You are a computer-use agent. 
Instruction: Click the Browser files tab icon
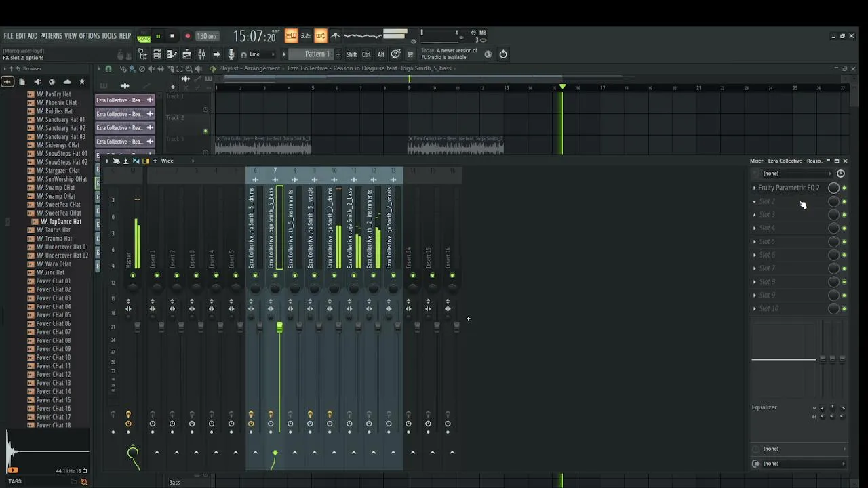(22, 82)
